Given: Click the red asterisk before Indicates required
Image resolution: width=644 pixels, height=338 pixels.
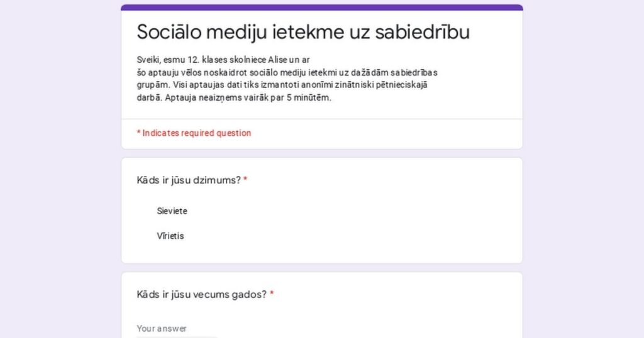Looking at the screenshot, I should 139,133.
